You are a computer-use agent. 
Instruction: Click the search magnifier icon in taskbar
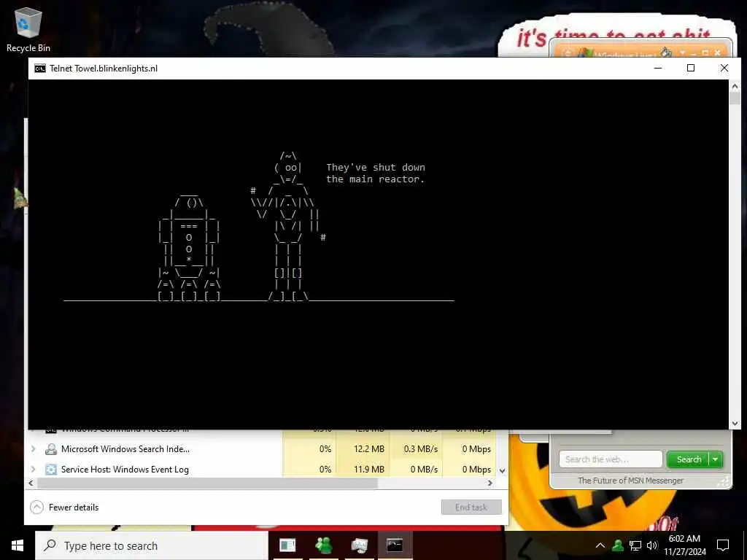tap(50, 545)
